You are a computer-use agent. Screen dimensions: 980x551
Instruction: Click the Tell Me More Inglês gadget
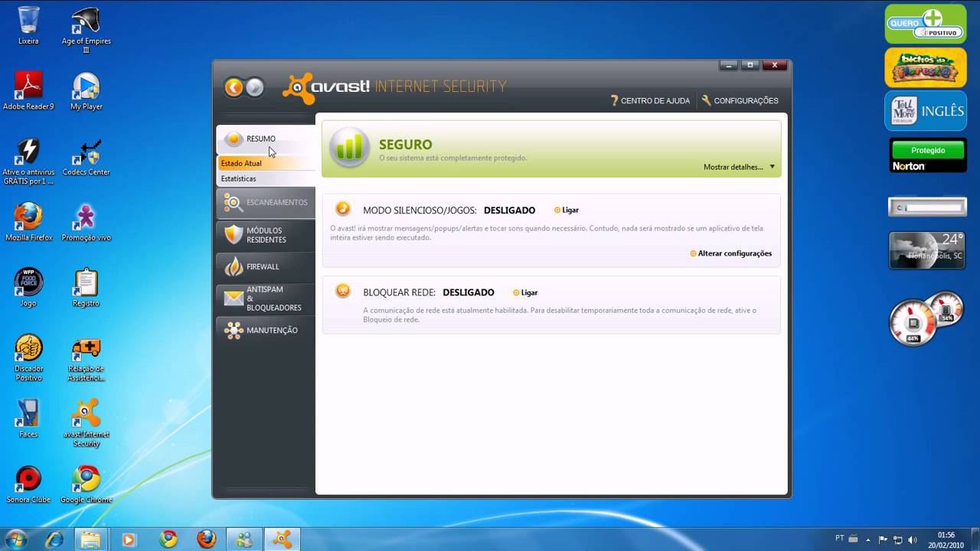926,111
